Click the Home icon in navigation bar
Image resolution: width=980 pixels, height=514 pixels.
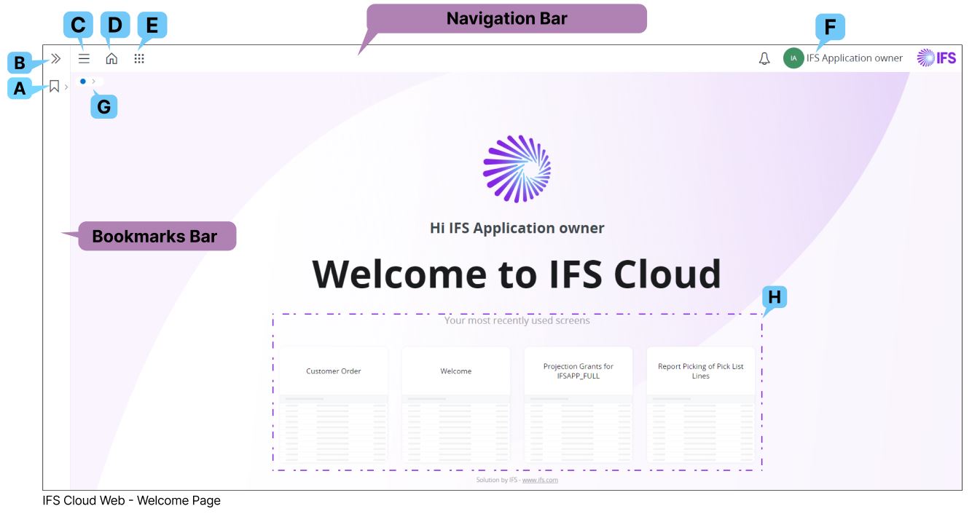coord(111,58)
